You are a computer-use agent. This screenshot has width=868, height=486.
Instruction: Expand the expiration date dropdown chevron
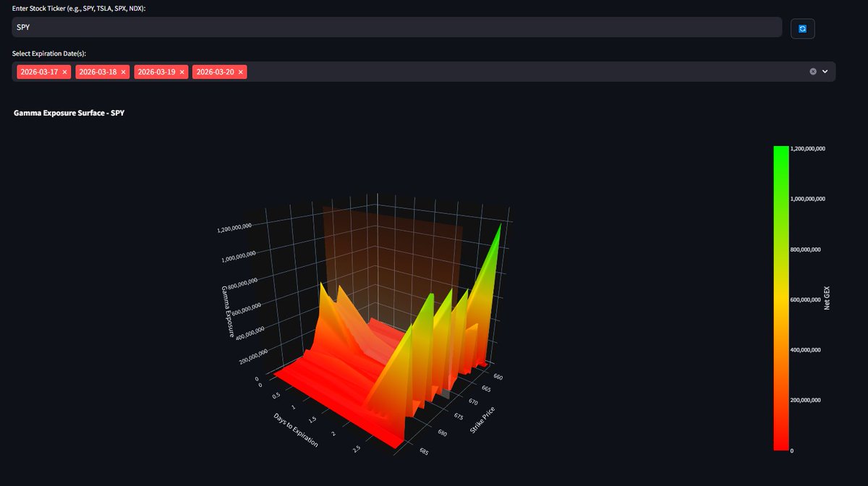coord(825,72)
